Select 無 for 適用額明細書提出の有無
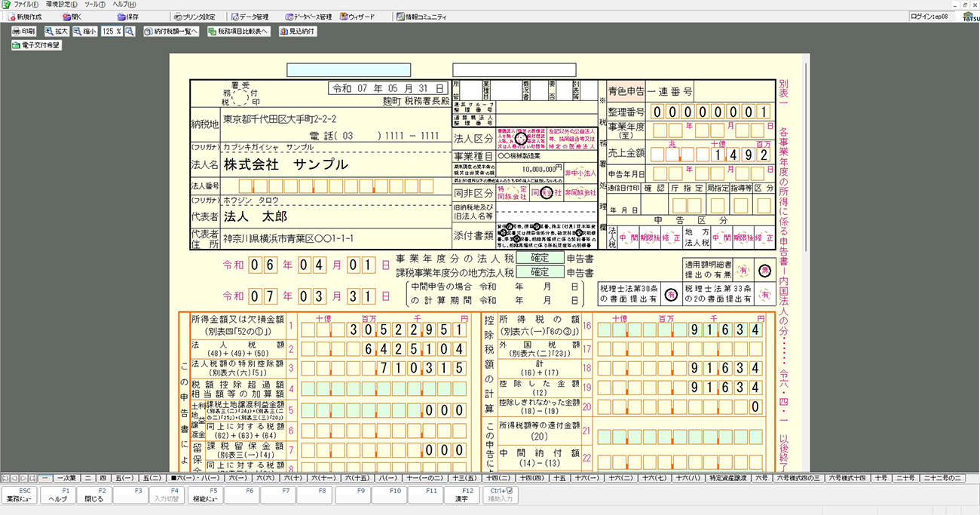The height and width of the screenshot is (515, 980). click(764, 271)
